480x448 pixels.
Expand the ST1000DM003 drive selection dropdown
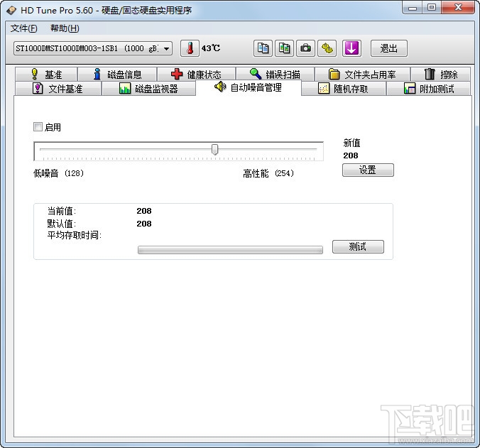click(x=93, y=48)
